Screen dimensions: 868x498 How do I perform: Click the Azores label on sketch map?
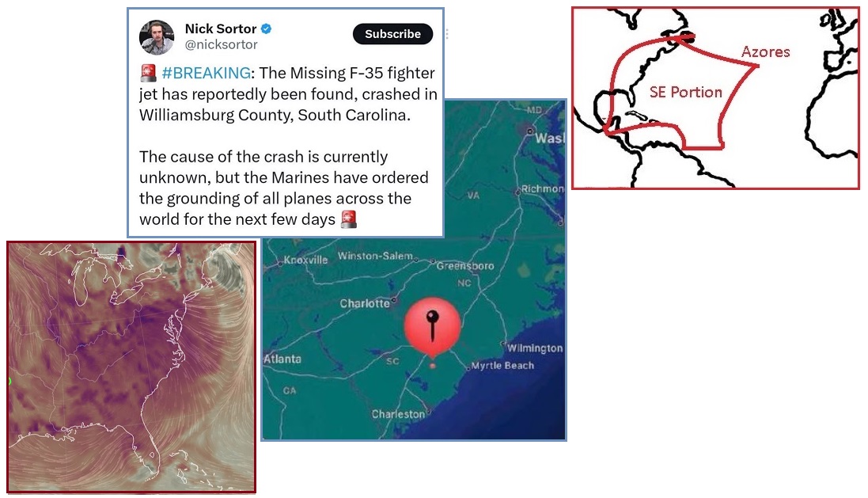click(x=766, y=52)
